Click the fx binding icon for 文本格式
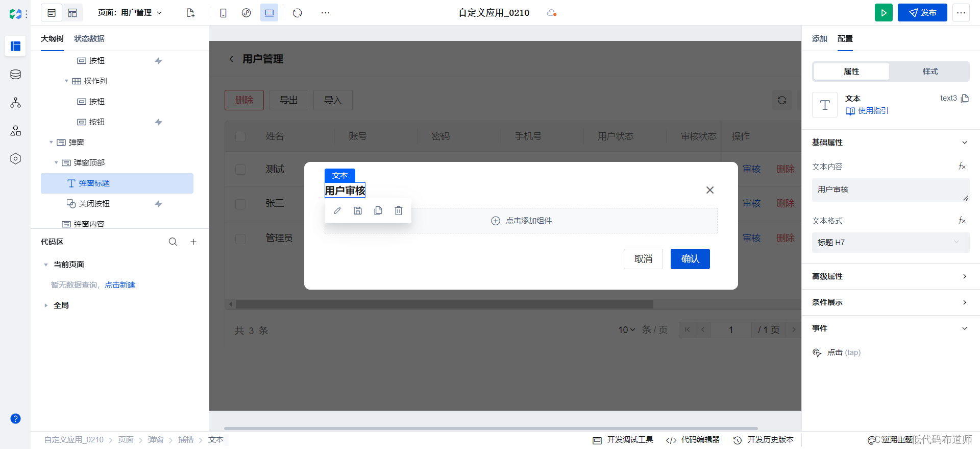This screenshot has width=980, height=449. [962, 220]
